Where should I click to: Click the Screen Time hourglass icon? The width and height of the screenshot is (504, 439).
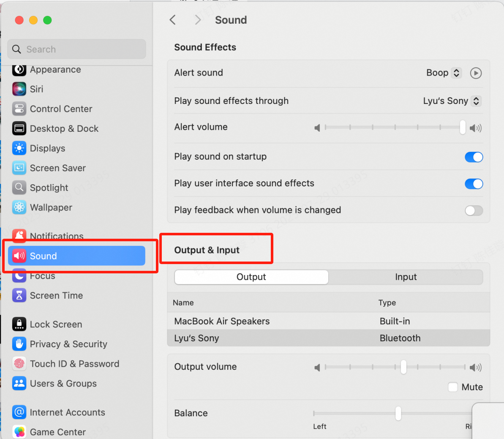tap(19, 295)
